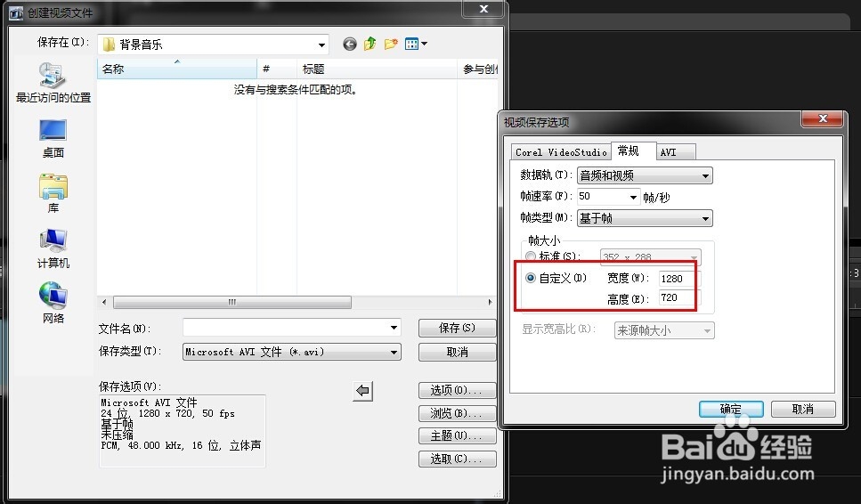Click the width (宽度) field showing 1280
The width and height of the screenshot is (861, 504).
[x=678, y=279]
